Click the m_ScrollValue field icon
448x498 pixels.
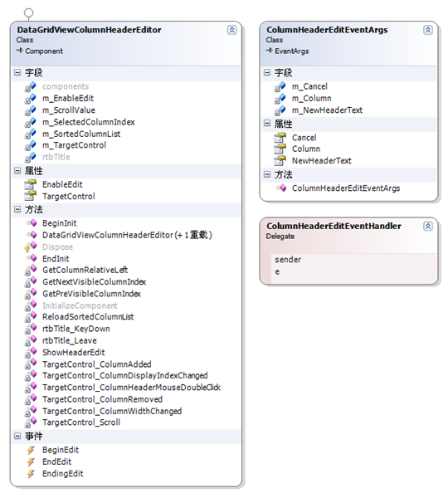point(31,110)
